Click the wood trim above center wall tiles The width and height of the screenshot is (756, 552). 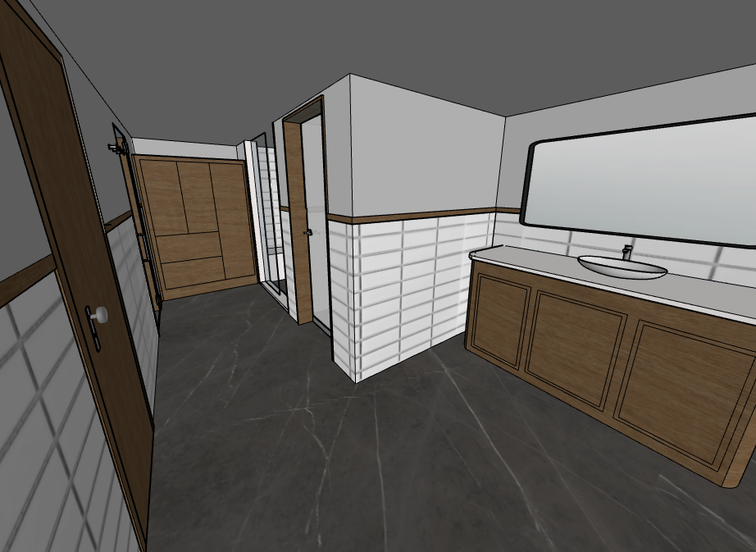pos(410,217)
